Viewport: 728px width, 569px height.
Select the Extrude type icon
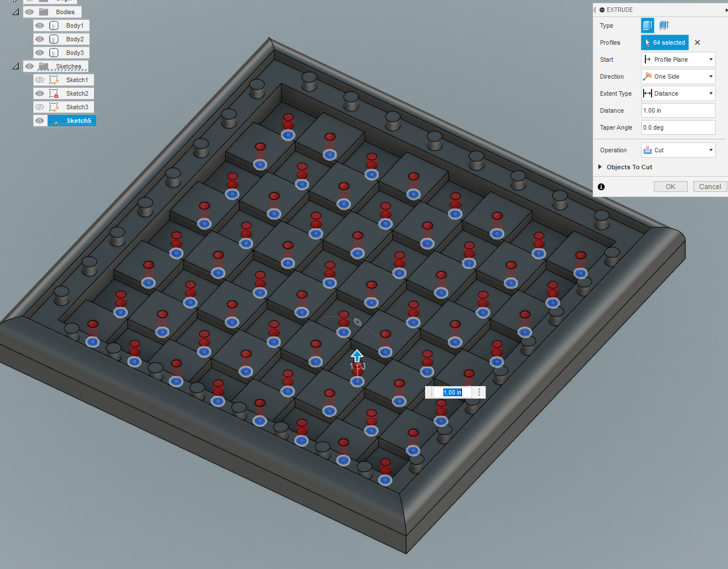[x=648, y=25]
